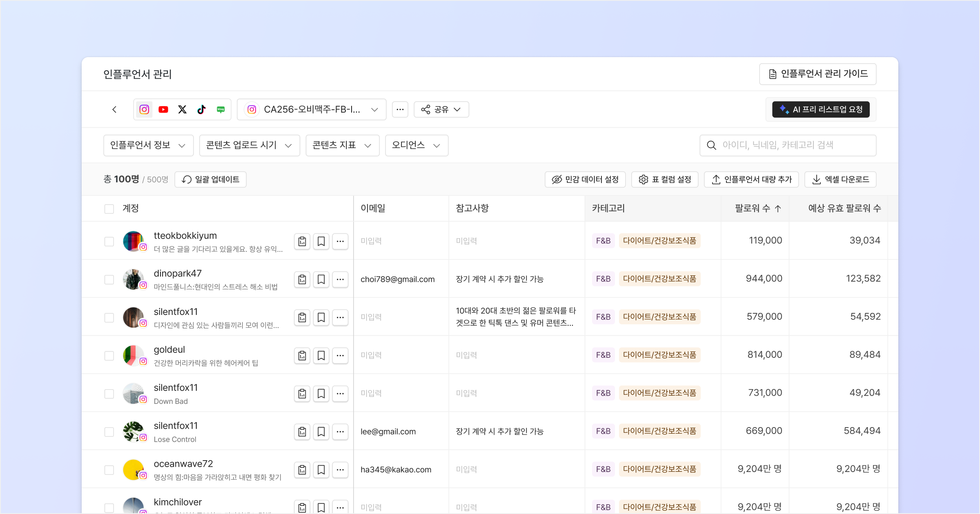
Task: Expand the 콘텐츠 지표 filter dropdown
Action: [x=343, y=145]
